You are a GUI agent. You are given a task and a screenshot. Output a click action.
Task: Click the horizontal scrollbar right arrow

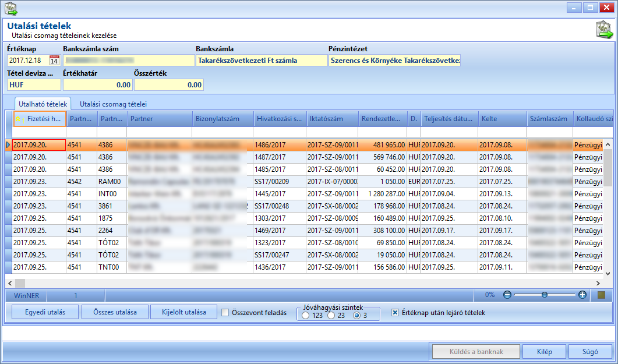click(x=598, y=283)
